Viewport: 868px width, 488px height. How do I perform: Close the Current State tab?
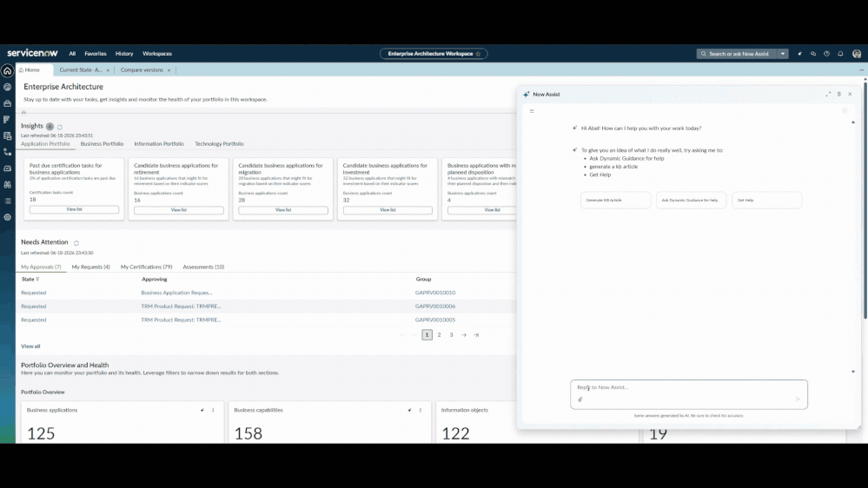108,70
